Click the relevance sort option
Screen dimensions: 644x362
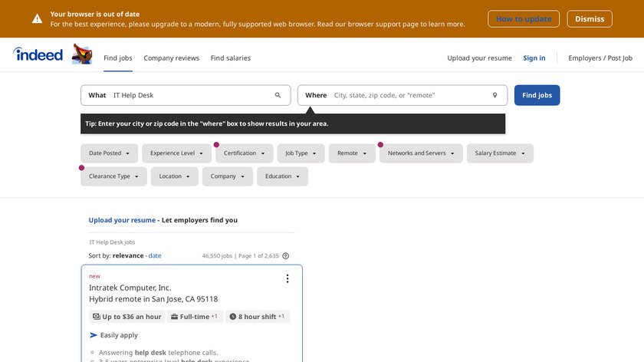[128, 255]
